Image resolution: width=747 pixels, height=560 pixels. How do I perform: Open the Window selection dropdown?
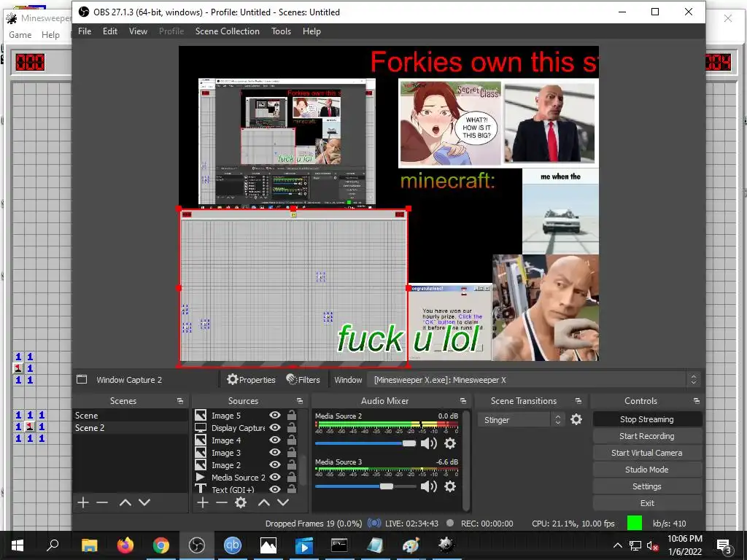pyautogui.click(x=535, y=379)
